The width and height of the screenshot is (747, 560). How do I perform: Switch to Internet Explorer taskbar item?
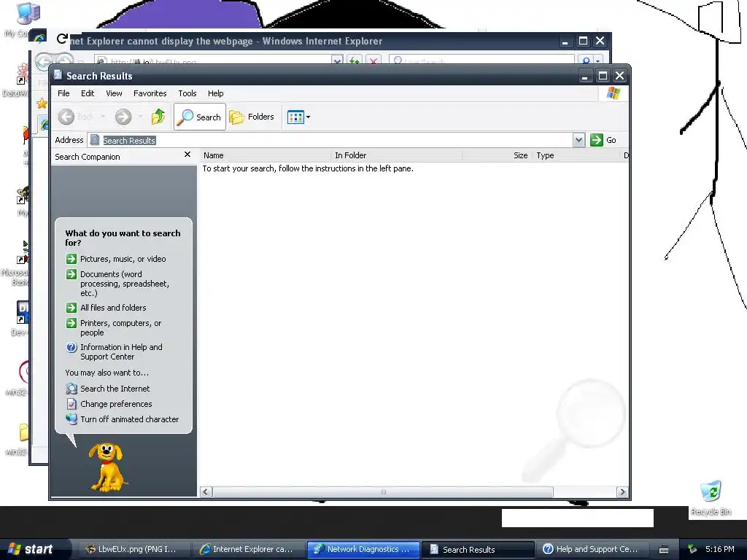pos(248,549)
